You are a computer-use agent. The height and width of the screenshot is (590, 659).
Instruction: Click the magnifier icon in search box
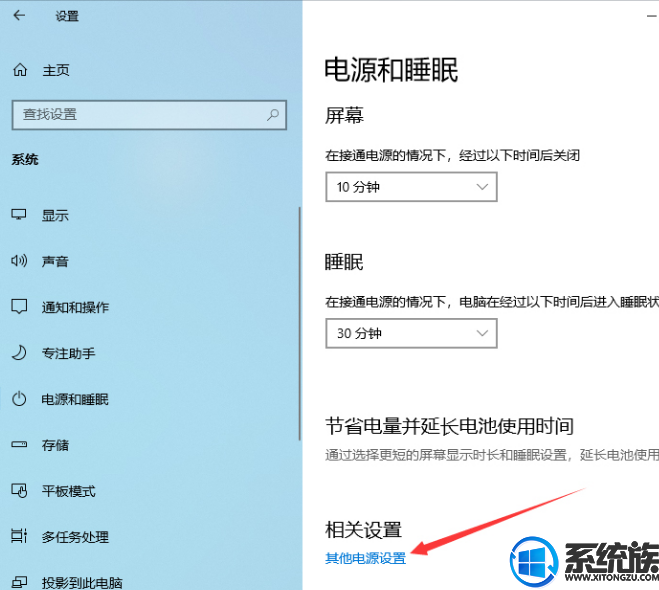point(273,114)
